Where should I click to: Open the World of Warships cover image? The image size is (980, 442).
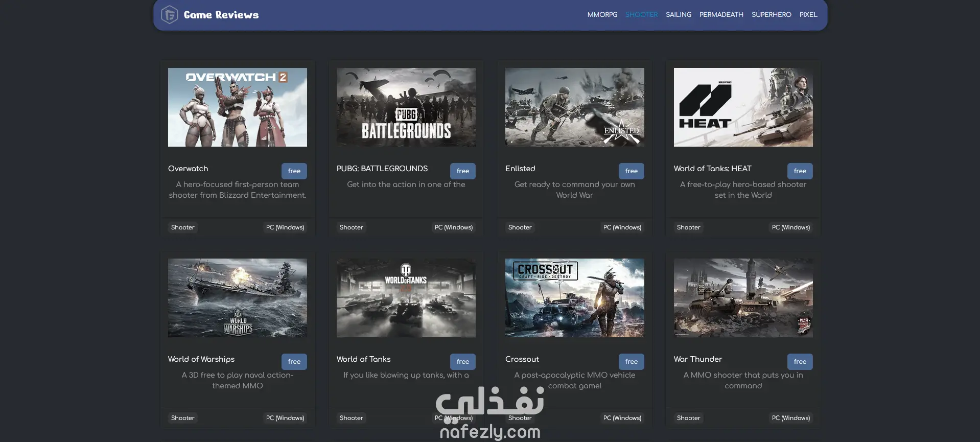pos(238,298)
